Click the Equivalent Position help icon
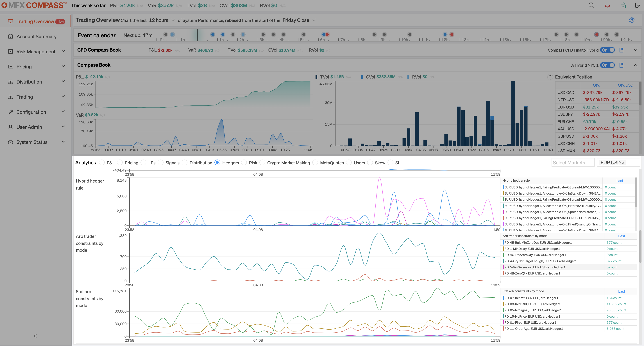This screenshot has width=644, height=346. tap(550, 77)
